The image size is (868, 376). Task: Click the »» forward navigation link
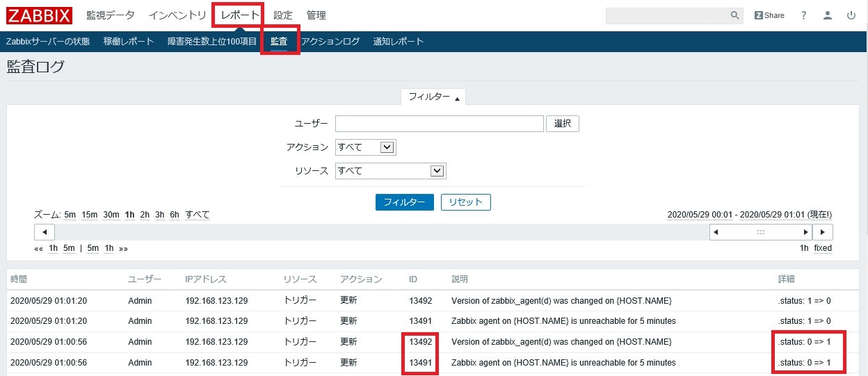pos(123,248)
